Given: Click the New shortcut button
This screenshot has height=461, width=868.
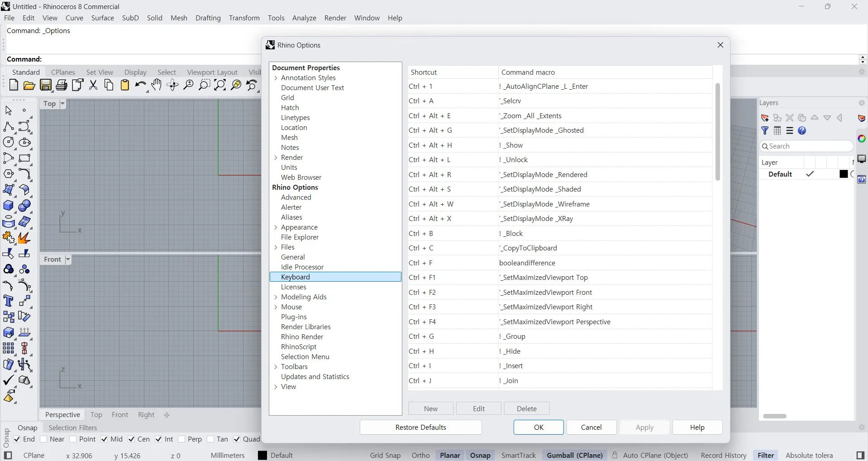Looking at the screenshot, I should tap(431, 408).
